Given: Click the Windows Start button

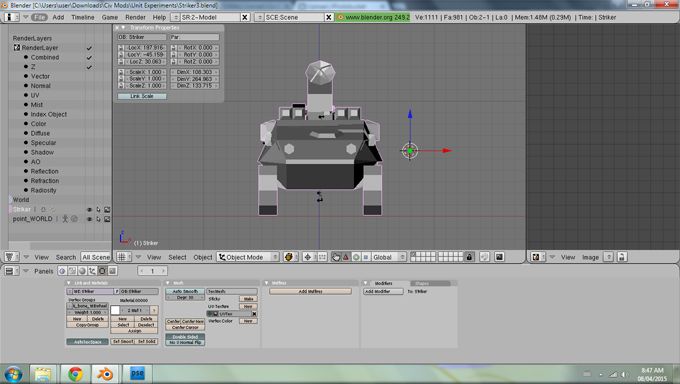Looking at the screenshot, I should click(13, 374).
